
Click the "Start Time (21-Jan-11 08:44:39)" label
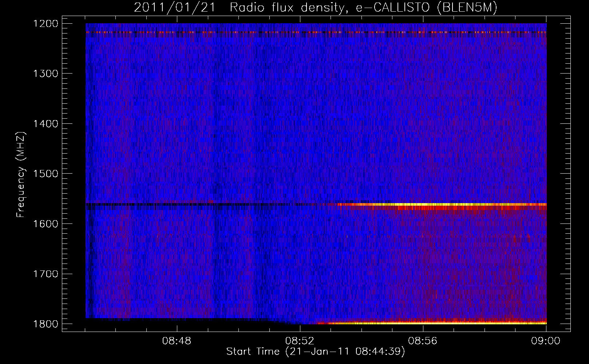click(316, 352)
